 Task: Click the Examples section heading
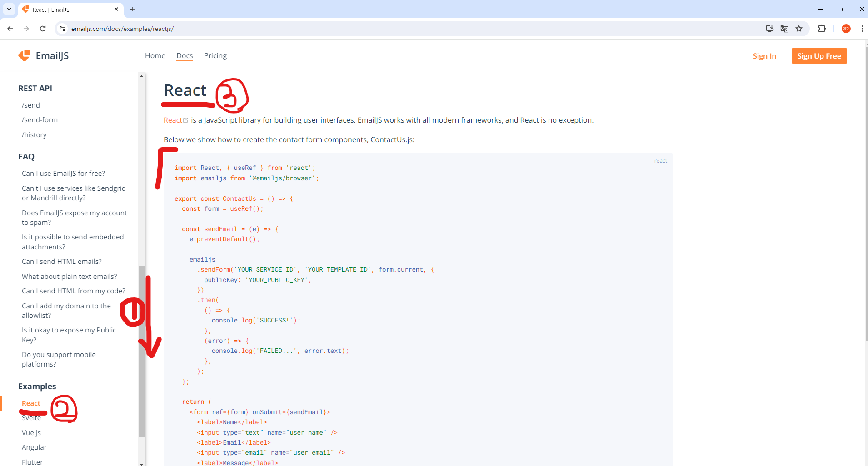click(x=37, y=387)
